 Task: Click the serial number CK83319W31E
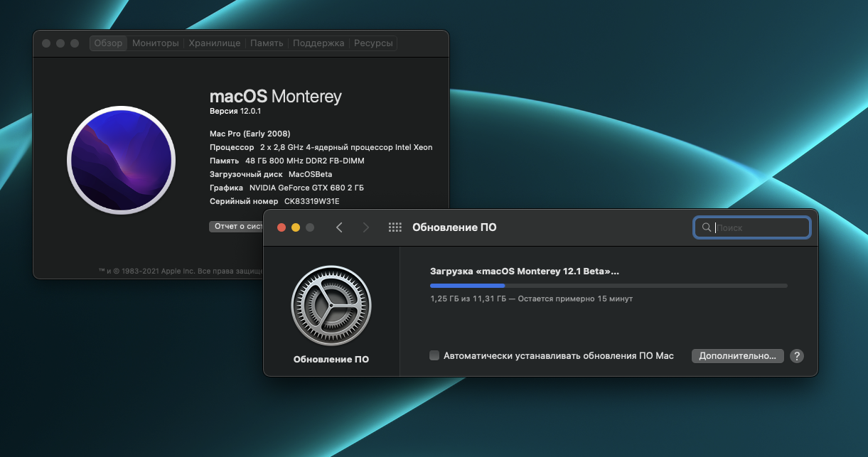tap(312, 201)
